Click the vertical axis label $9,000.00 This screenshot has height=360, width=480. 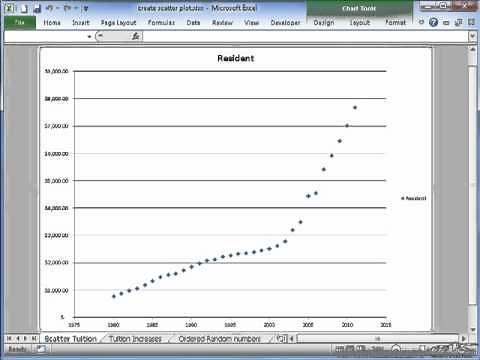click(x=56, y=71)
